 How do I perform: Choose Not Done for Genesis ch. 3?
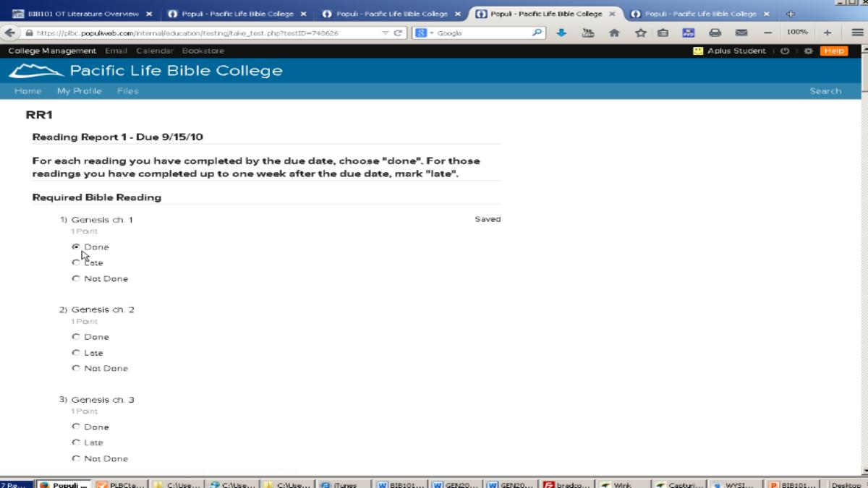click(x=76, y=459)
